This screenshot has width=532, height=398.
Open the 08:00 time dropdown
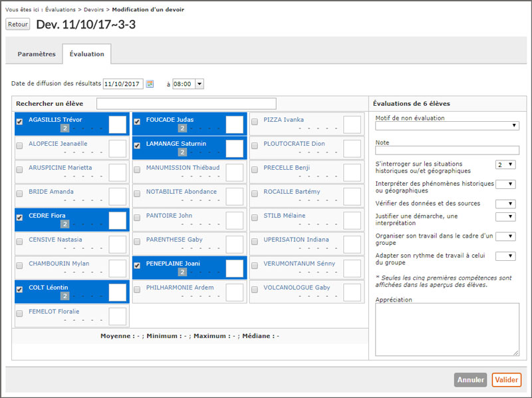pos(188,84)
